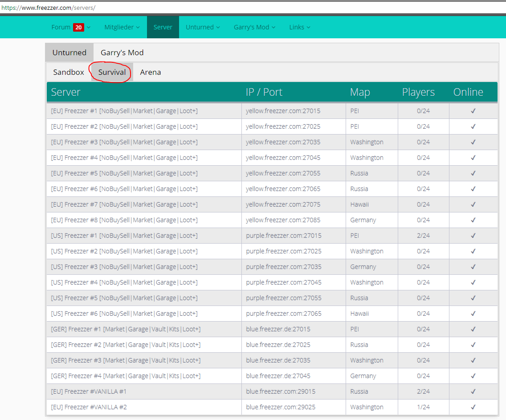The width and height of the screenshot is (506, 420).
Task: Click the online checkmark for [US] Freezzer #1
Action: (473, 236)
